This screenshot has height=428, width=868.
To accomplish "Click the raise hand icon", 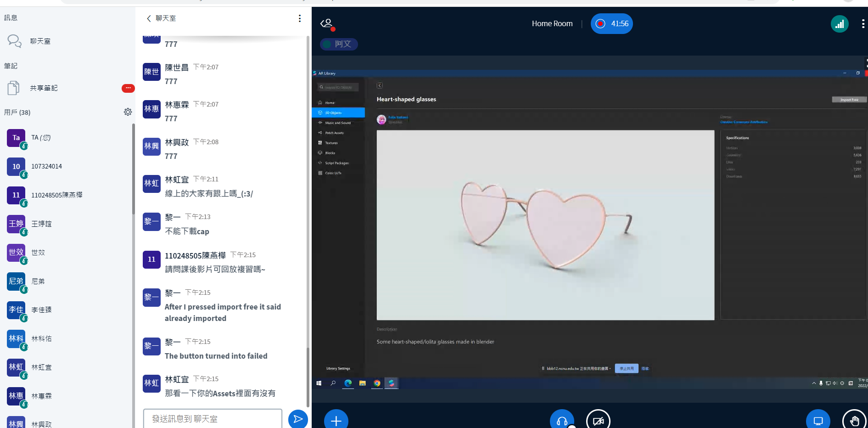I will point(854,420).
